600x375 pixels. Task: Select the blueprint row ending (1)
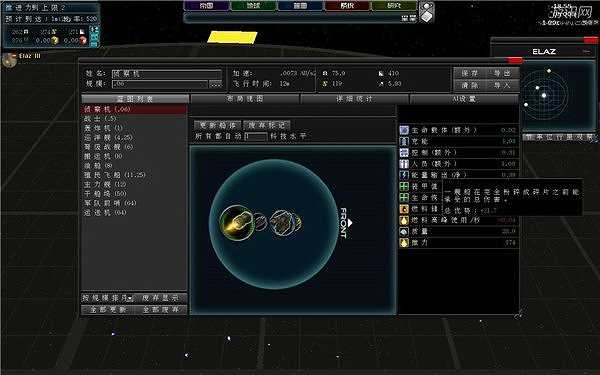tap(134, 128)
